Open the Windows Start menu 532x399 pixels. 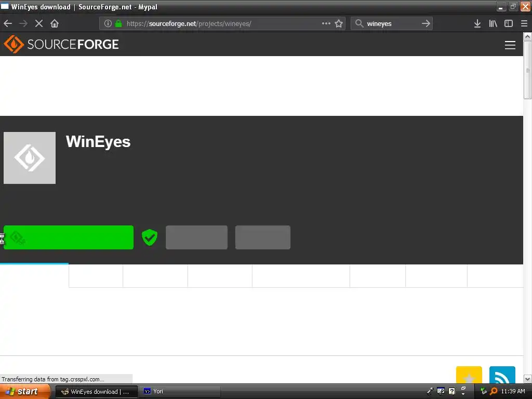(x=25, y=391)
